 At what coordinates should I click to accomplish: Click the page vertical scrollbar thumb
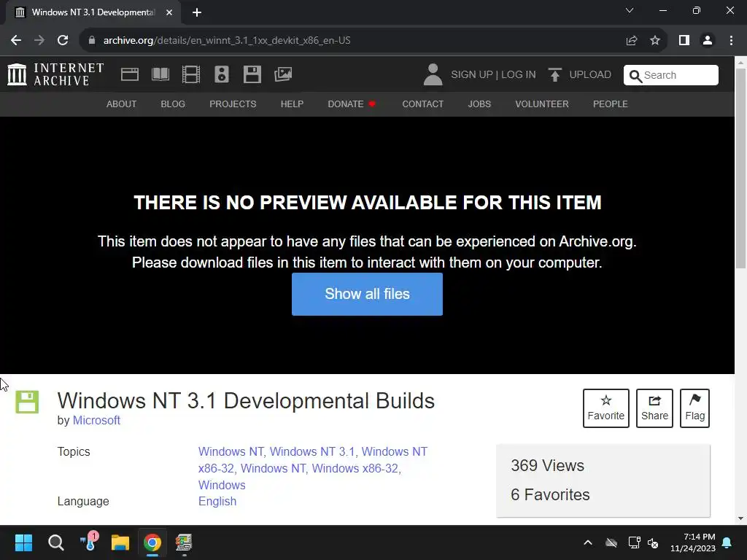pyautogui.click(x=741, y=168)
